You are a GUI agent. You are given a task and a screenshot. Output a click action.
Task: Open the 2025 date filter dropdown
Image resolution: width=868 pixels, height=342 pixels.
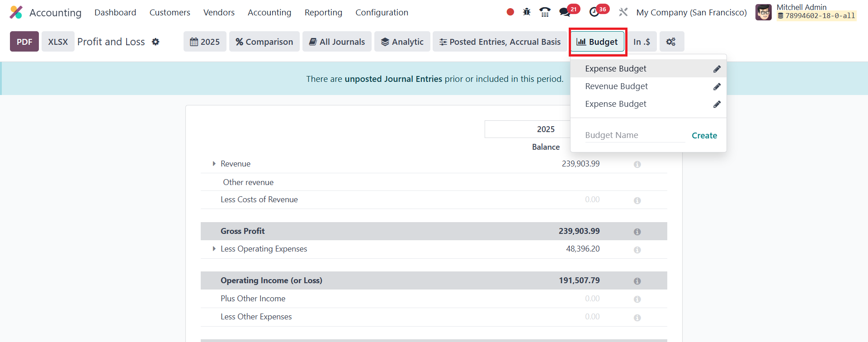click(205, 42)
